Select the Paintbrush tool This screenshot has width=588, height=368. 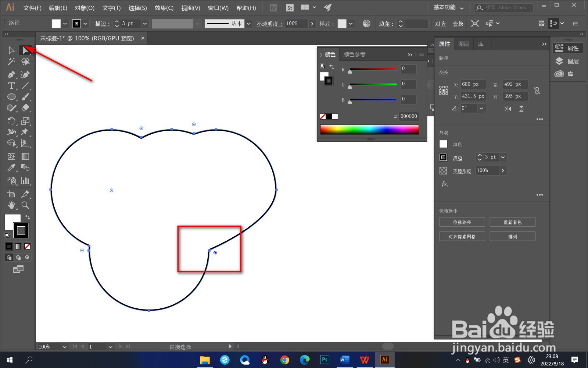tap(25, 97)
